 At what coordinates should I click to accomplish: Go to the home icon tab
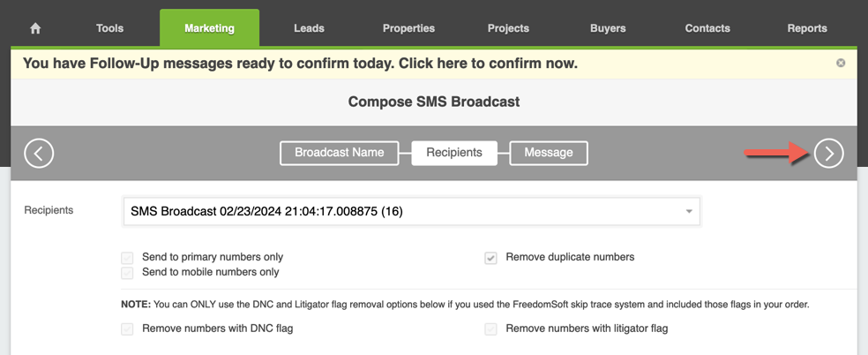pos(35,28)
